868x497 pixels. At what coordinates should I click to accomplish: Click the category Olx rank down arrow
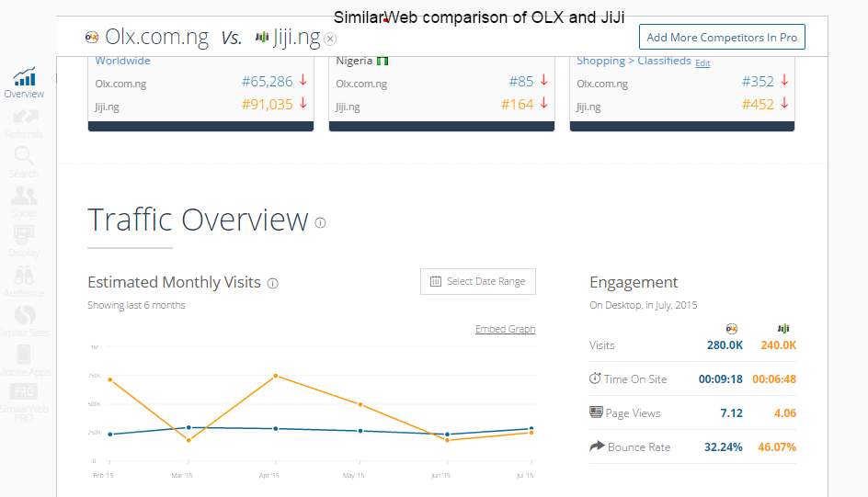785,81
